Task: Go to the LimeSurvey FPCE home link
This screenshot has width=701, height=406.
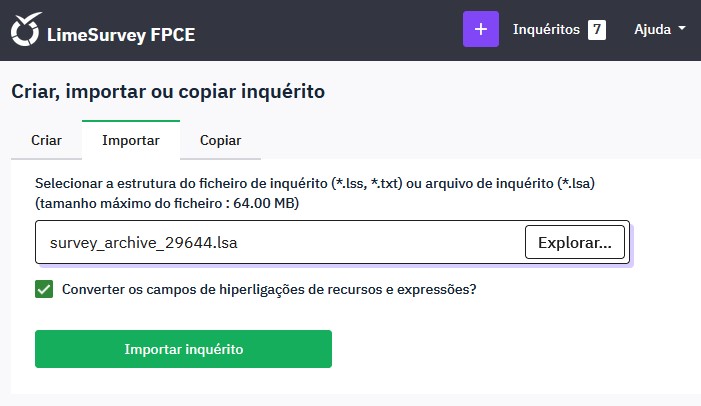Action: 121,34
